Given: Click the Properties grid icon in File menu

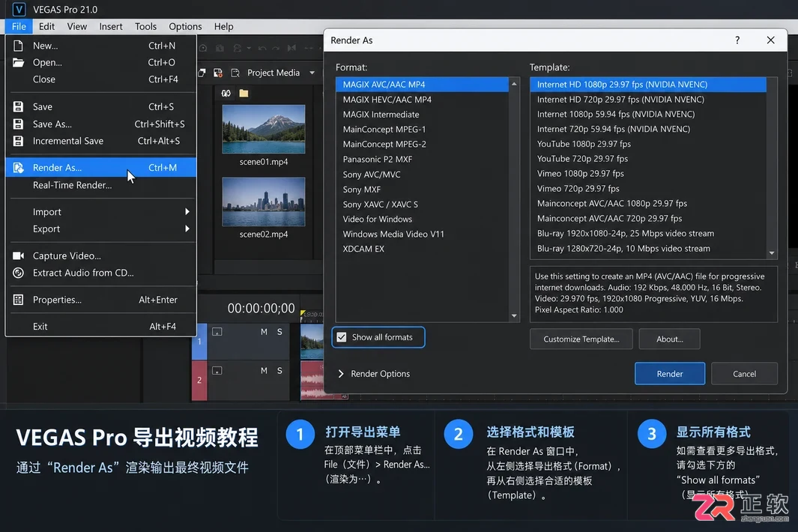Looking at the screenshot, I should pos(18,300).
